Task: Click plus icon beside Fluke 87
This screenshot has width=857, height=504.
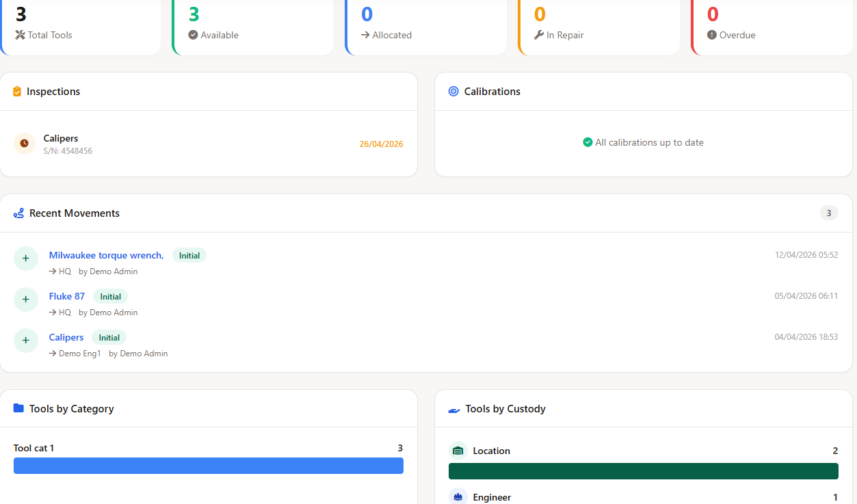Action: [26, 300]
